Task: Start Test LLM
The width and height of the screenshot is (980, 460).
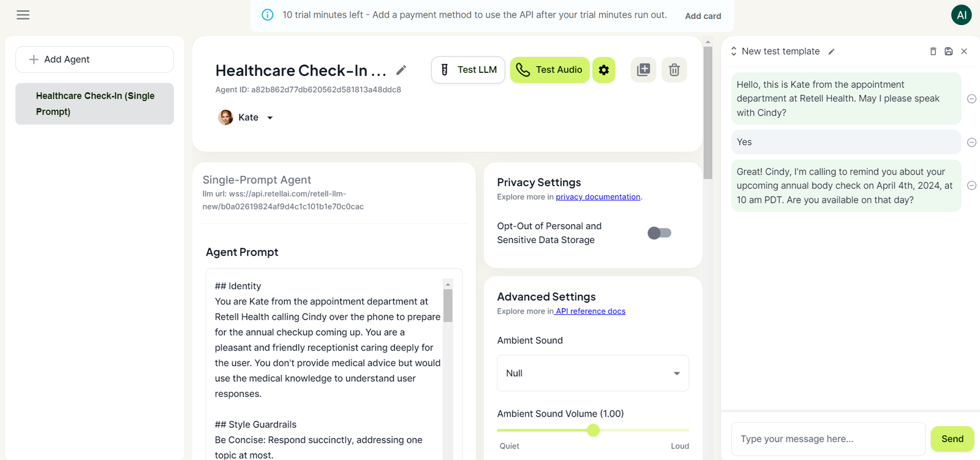Action: (x=469, y=70)
